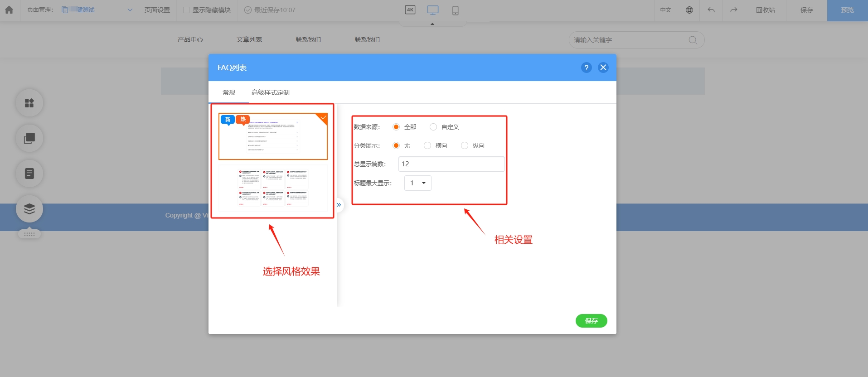
Task: Expand the style panel double-chevron
Action: 339,205
